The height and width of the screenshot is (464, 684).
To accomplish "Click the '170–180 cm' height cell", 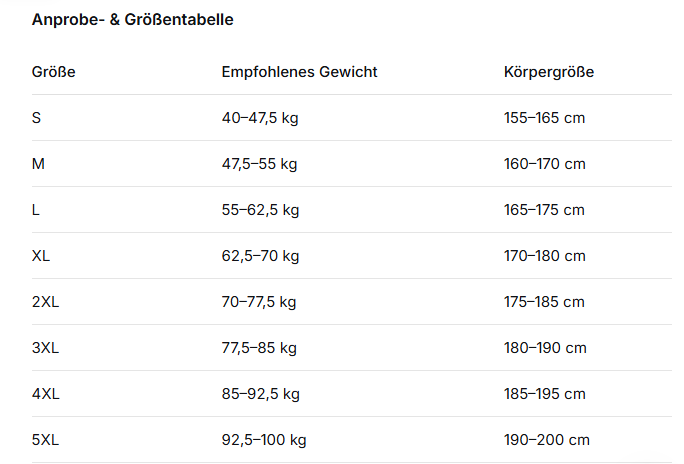I will (x=545, y=256).
